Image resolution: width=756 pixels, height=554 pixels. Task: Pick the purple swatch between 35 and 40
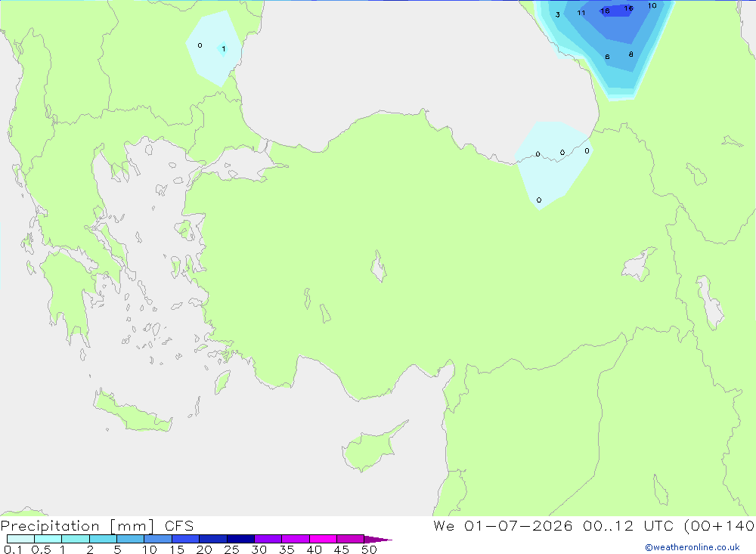pos(295,539)
